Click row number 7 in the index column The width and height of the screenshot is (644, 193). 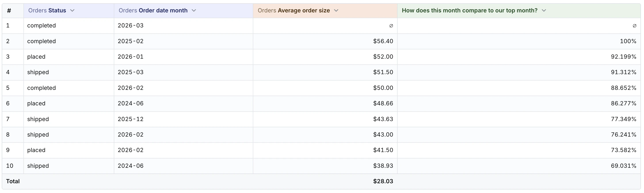pyautogui.click(x=13, y=119)
